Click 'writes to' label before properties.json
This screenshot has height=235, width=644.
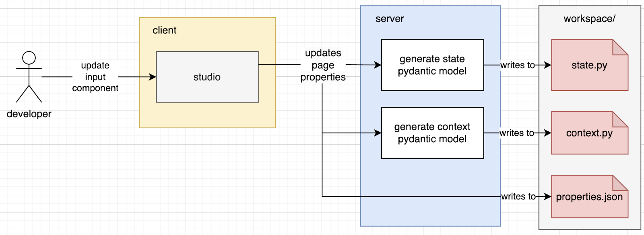click(518, 196)
